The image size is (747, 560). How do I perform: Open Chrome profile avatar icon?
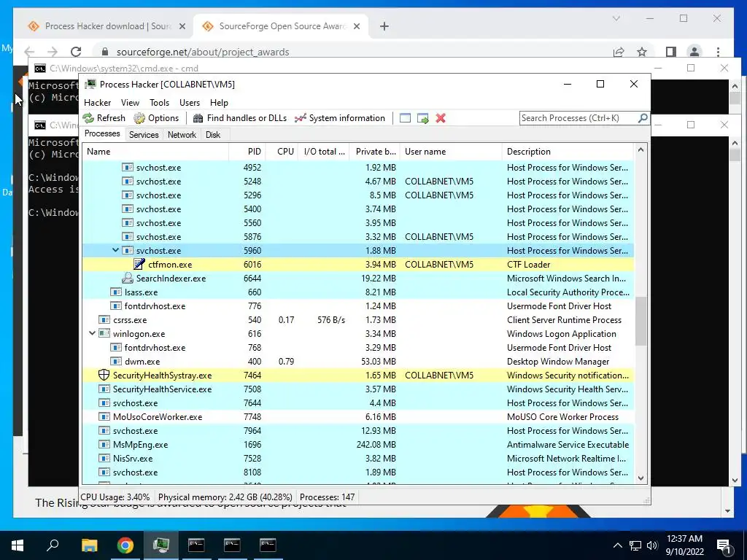[694, 52]
